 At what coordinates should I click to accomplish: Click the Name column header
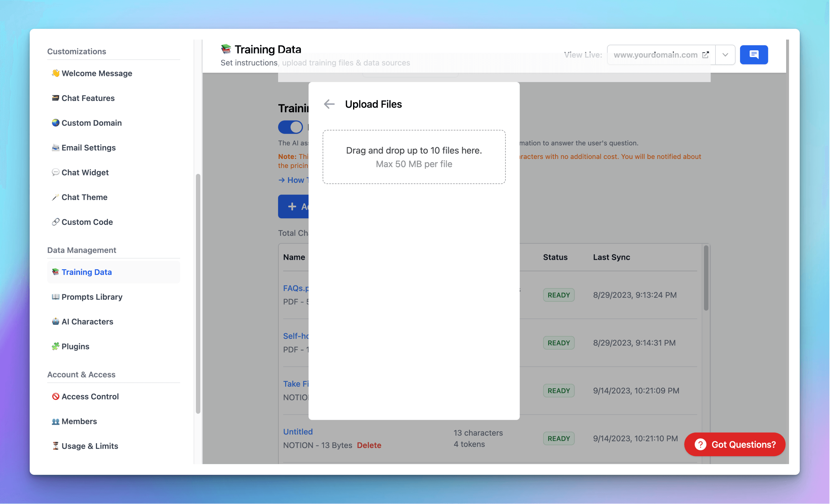point(294,257)
